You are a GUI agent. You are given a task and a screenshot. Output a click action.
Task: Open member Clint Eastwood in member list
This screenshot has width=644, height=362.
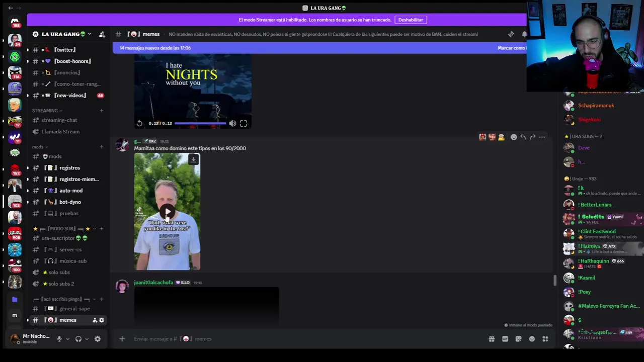tap(597, 232)
